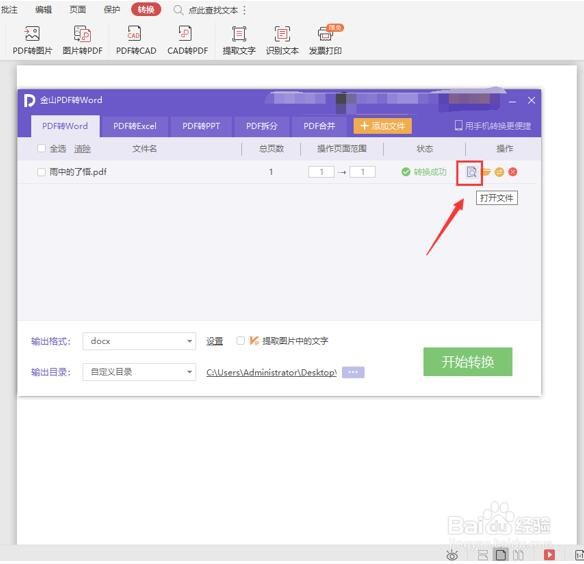This screenshot has height=564, width=584.
Task: Click the 清除 link in list header
Action: point(82,149)
